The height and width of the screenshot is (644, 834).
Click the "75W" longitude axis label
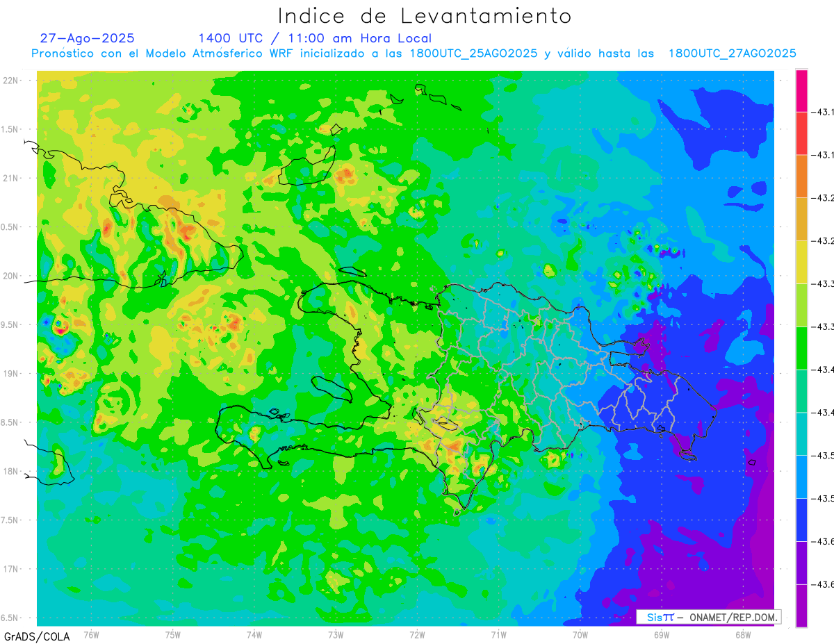tap(173, 635)
